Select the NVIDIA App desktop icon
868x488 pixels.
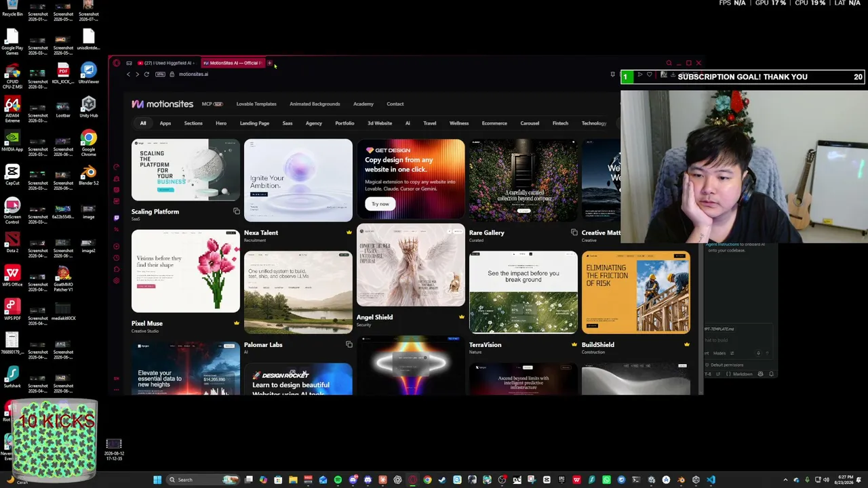click(12, 141)
